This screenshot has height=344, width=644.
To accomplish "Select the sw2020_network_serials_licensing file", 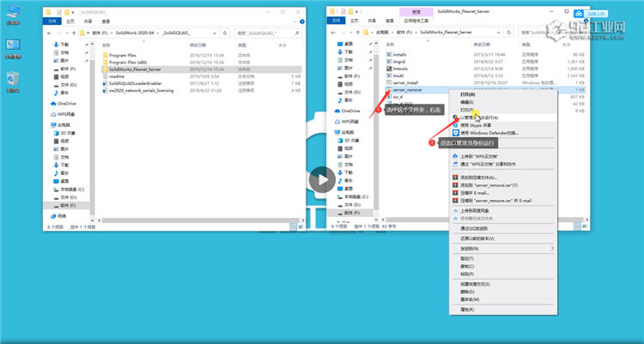I will [x=141, y=90].
